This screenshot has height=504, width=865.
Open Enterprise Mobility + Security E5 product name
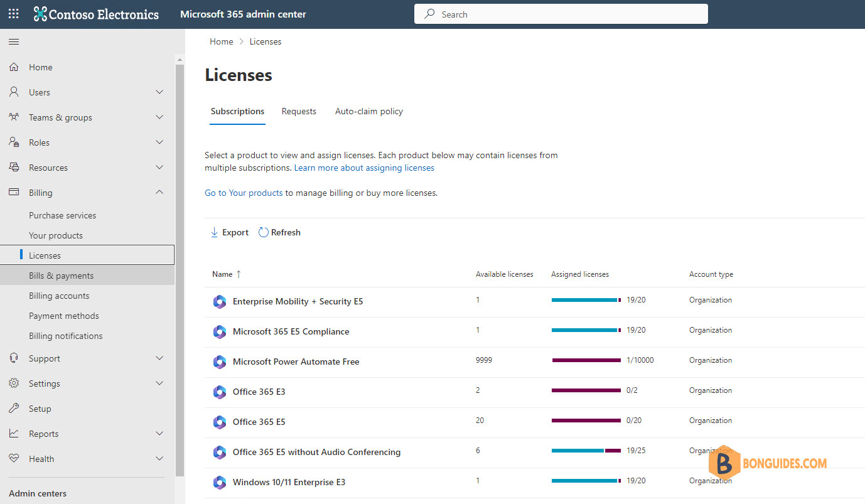click(298, 301)
